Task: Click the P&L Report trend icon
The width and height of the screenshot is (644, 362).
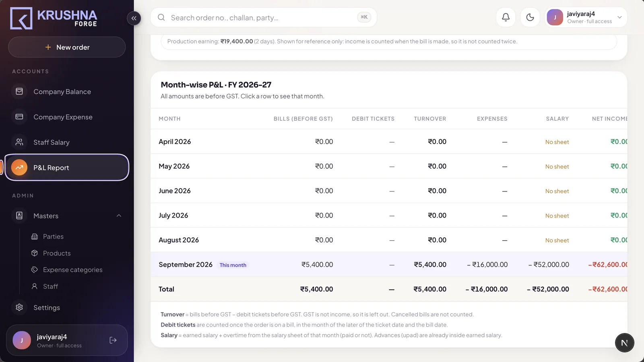Action: click(x=19, y=167)
